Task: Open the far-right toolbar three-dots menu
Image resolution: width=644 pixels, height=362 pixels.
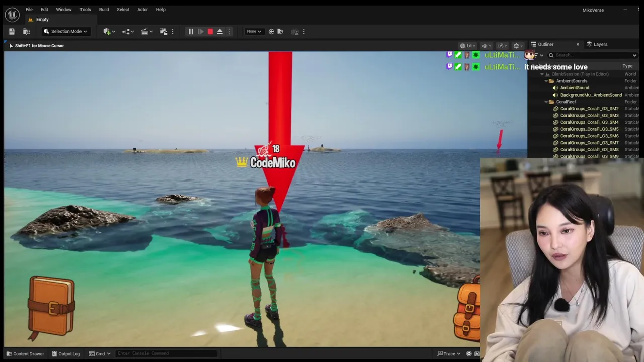Action: click(304, 32)
